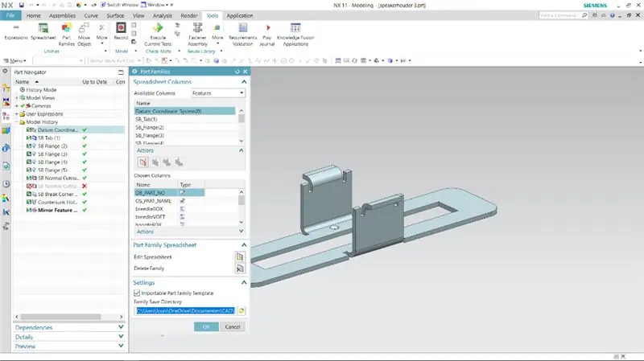Viewport: 644px width, 361px height.
Task: Open the File tab
Action: pyautogui.click(x=10, y=15)
